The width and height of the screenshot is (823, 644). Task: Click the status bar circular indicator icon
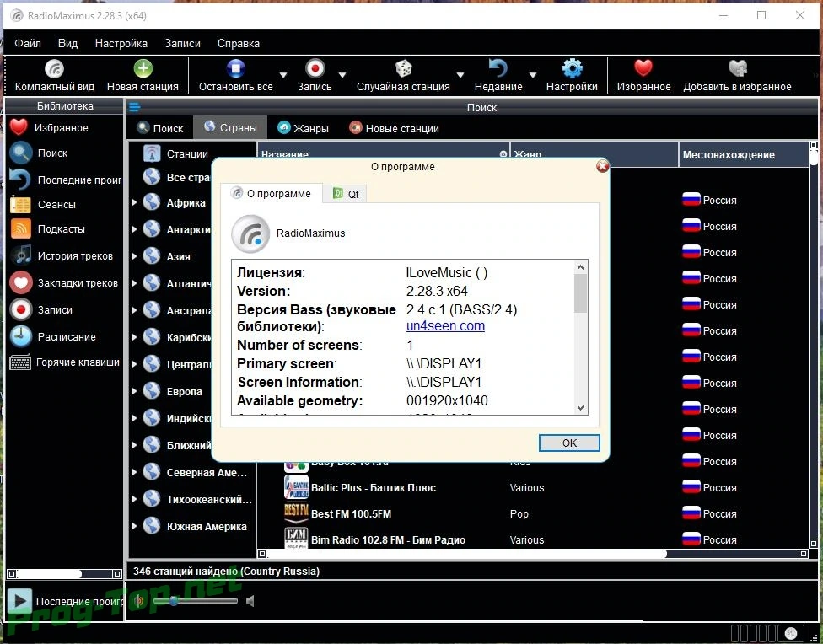[791, 634]
